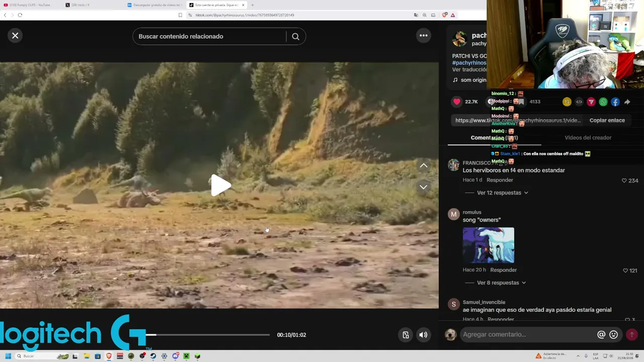This screenshot has width=644, height=362.
Task: Like the video with the heart icon
Action: [x=457, y=102]
